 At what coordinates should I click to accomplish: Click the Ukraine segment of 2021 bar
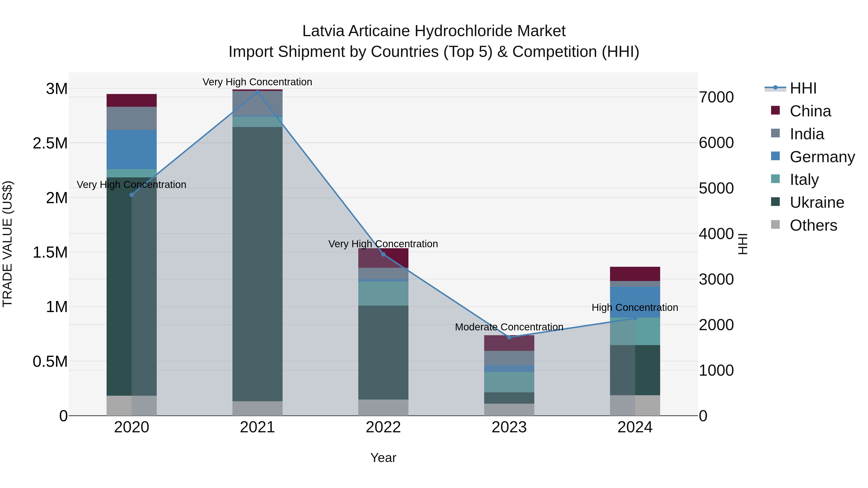(x=258, y=264)
